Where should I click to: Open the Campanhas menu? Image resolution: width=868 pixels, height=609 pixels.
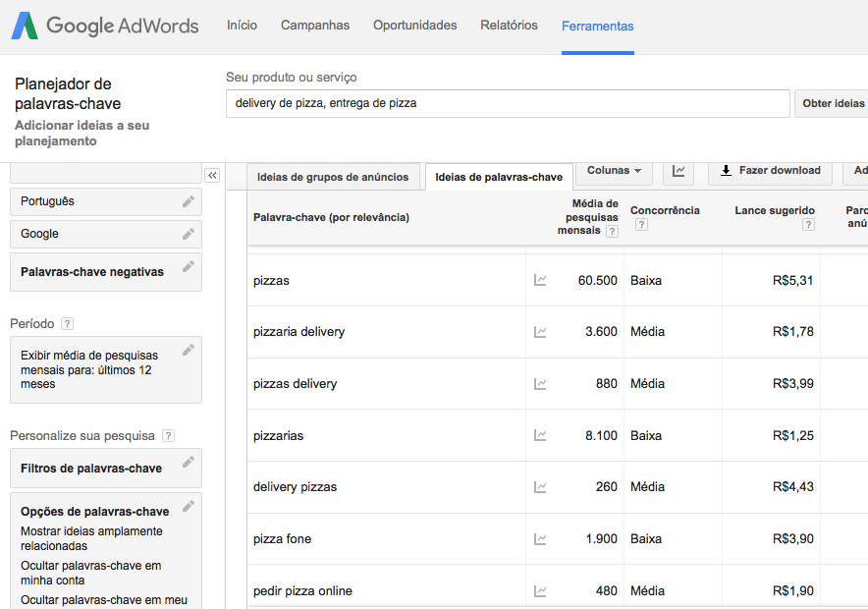coord(315,26)
